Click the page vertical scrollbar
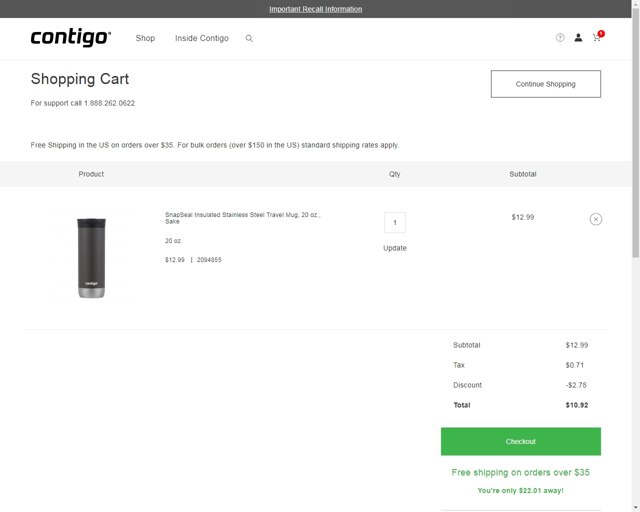This screenshot has width=640, height=512. tap(636, 135)
